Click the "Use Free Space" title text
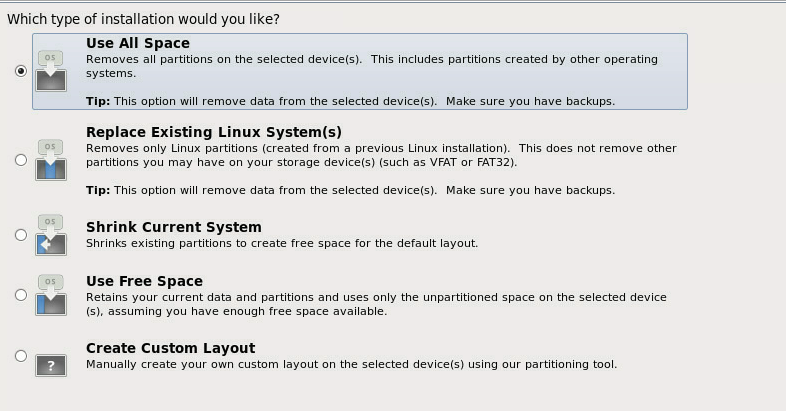The height and width of the screenshot is (411, 786). click(144, 281)
